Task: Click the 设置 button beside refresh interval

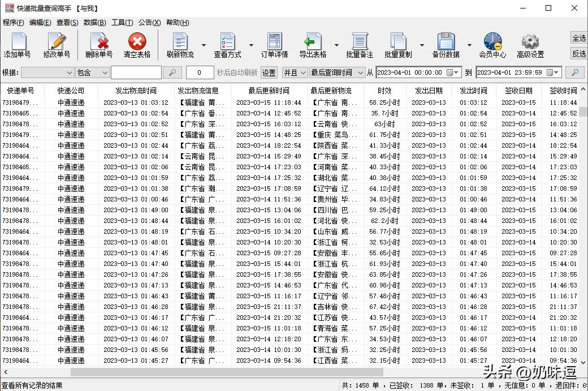Action: 269,72
